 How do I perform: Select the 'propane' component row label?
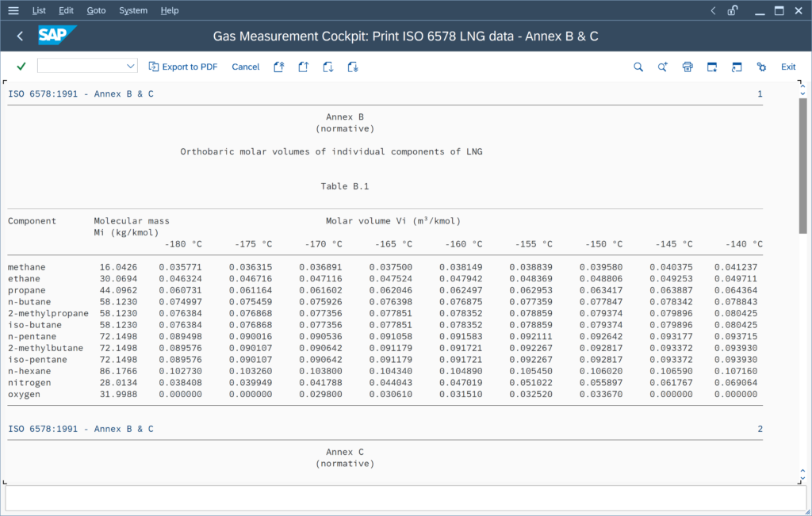26,290
